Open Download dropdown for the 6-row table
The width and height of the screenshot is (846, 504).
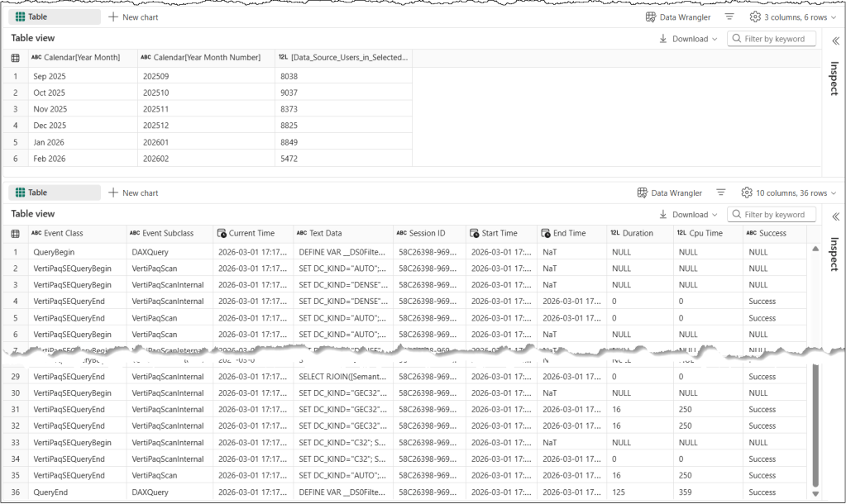688,39
